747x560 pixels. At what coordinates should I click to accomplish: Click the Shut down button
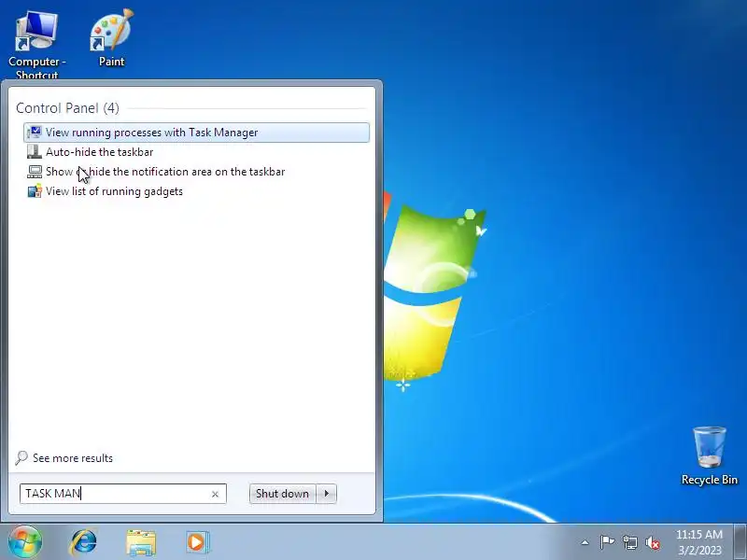click(282, 494)
